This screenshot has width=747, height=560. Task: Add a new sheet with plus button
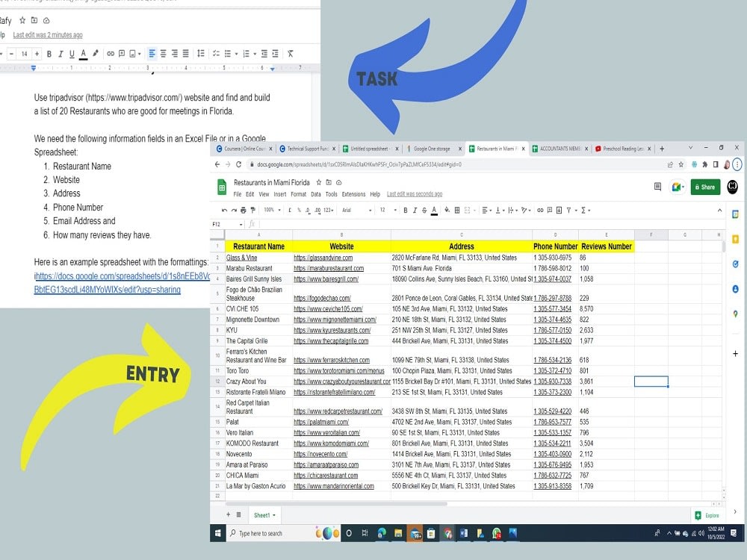coord(228,514)
